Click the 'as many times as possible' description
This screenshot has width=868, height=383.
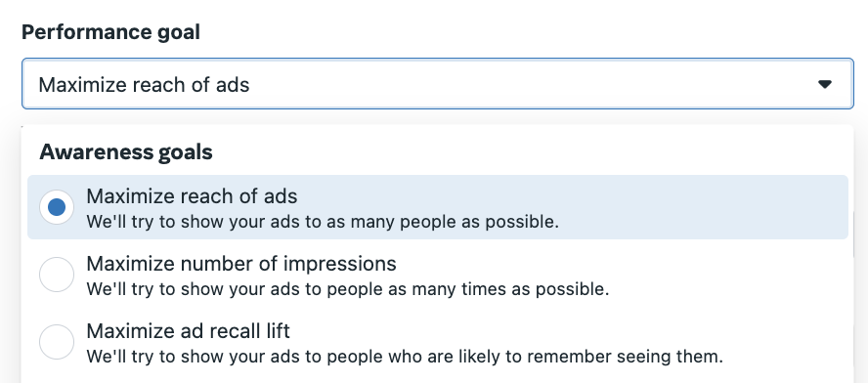[x=348, y=289]
